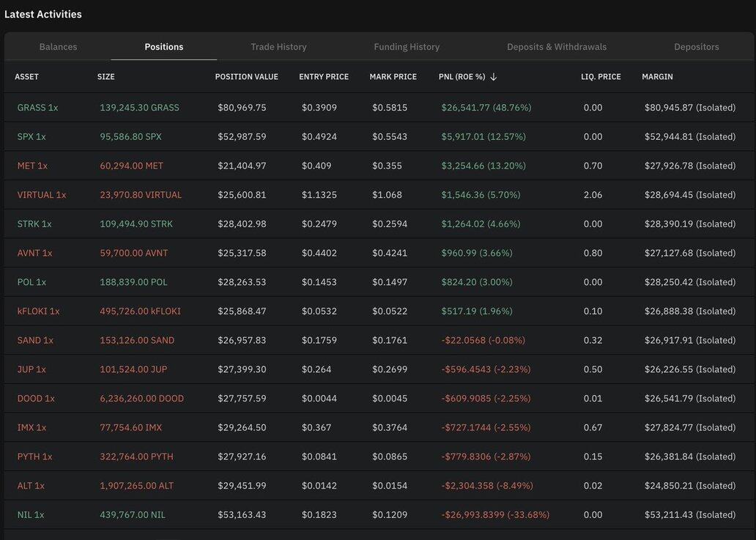Image resolution: width=756 pixels, height=540 pixels.
Task: Switch to the Depositors tab
Action: (696, 47)
